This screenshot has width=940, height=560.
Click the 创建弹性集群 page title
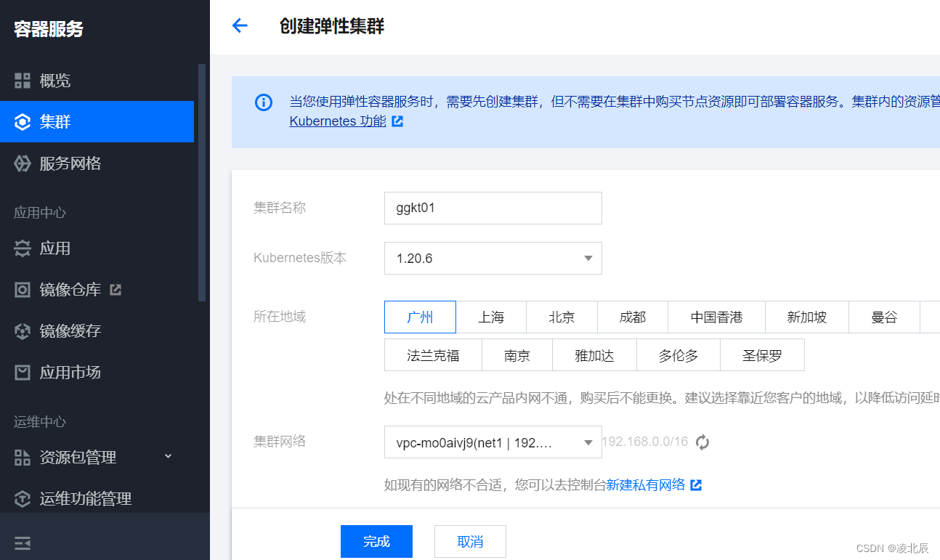tap(332, 26)
